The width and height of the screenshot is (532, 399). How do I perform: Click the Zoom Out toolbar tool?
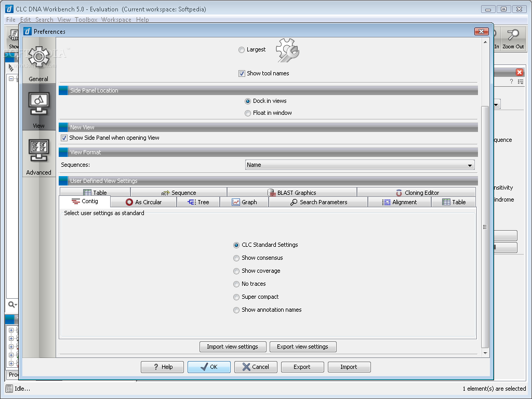513,39
